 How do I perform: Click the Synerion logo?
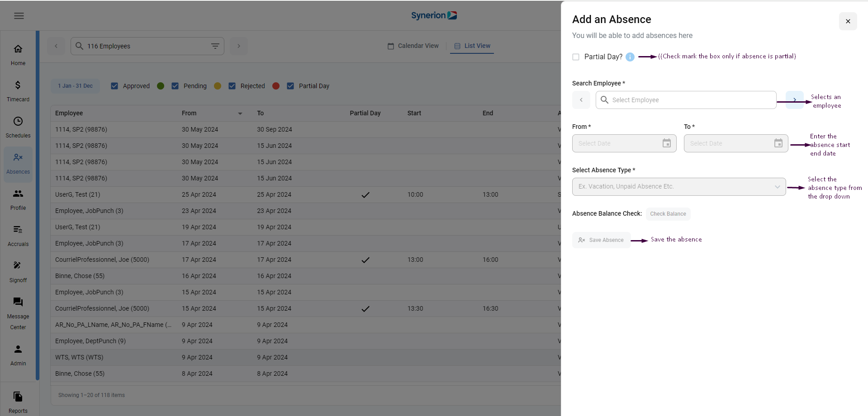[x=434, y=15]
